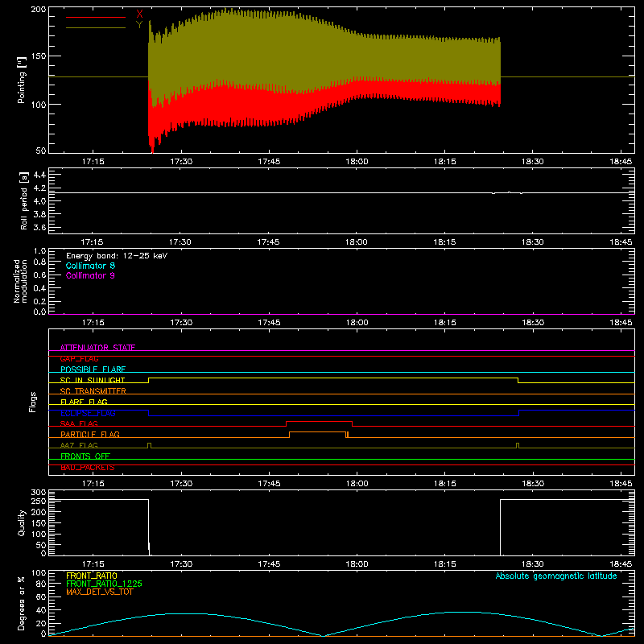Image resolution: width=644 pixels, height=644 pixels.
Task: Click the 4.4 tick on Roll period axis
Action: click(39, 175)
